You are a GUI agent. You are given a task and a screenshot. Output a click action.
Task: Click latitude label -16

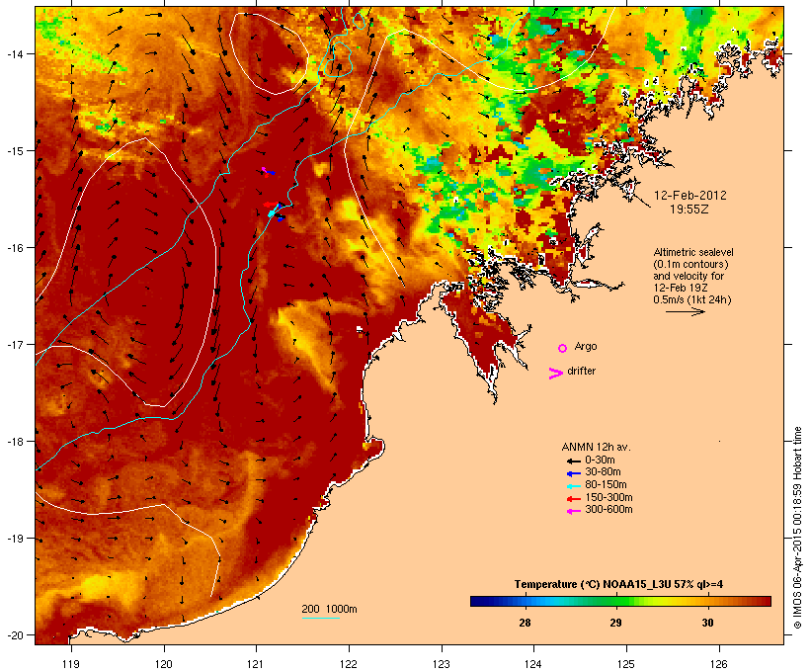[x=14, y=248]
